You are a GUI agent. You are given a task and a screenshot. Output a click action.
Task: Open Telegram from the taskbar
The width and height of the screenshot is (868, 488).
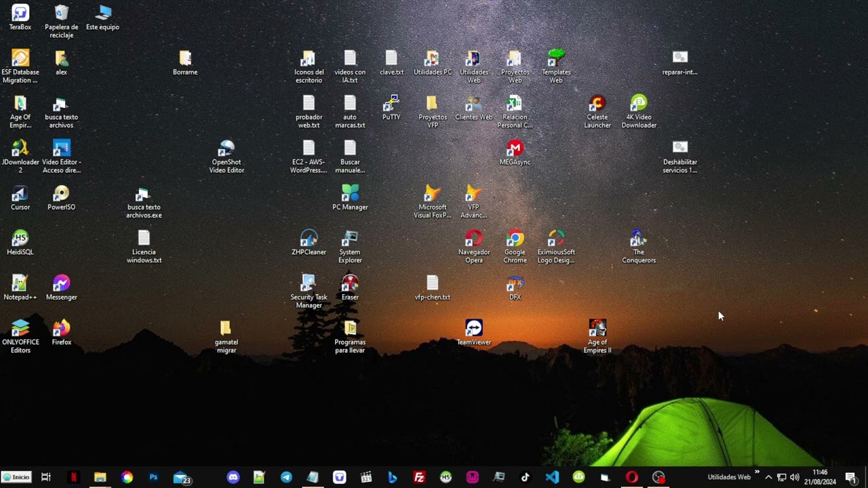click(x=286, y=477)
